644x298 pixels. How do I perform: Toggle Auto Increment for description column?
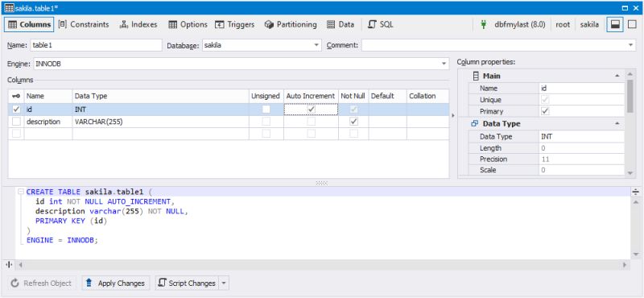coord(312,122)
